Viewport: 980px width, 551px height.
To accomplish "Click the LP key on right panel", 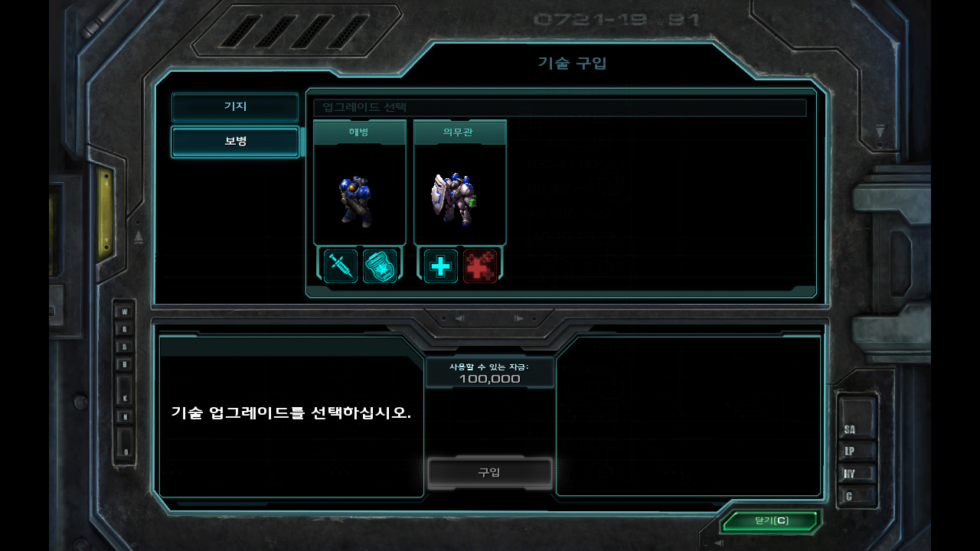I will (x=849, y=452).
